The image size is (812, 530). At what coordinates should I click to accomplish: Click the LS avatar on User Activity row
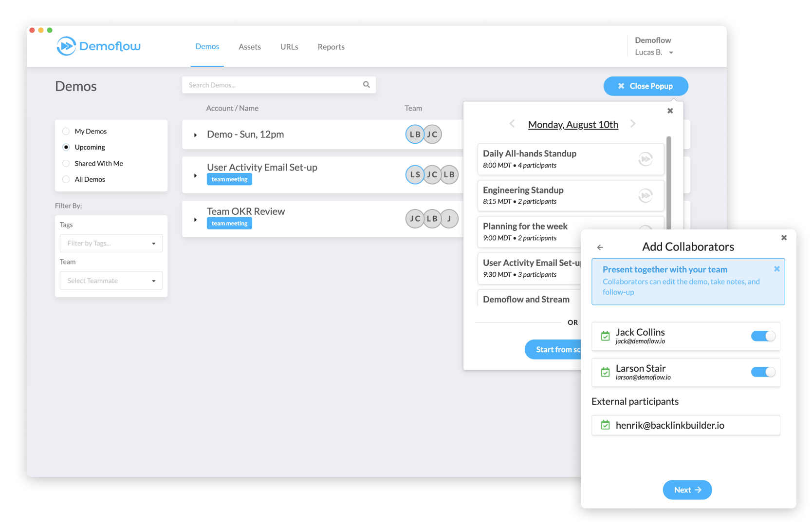click(415, 174)
